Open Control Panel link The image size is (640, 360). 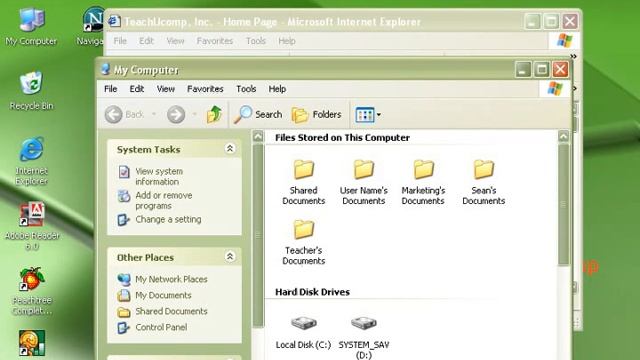pyautogui.click(x=161, y=327)
